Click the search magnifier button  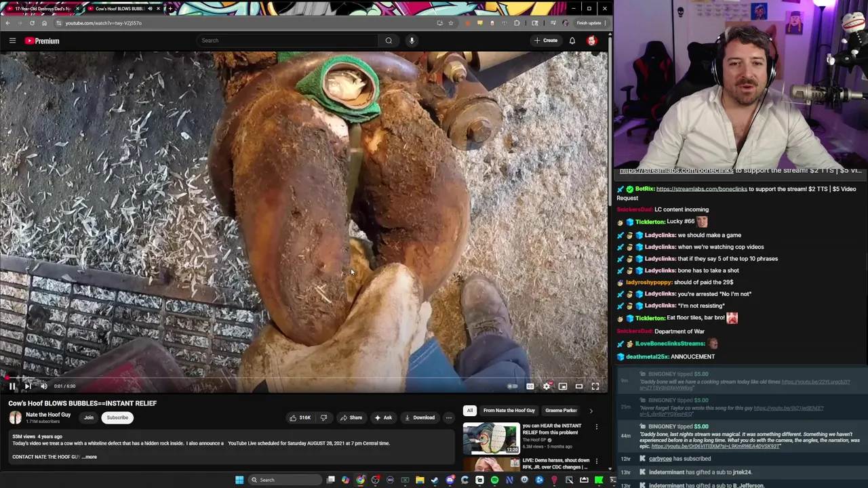tap(389, 41)
